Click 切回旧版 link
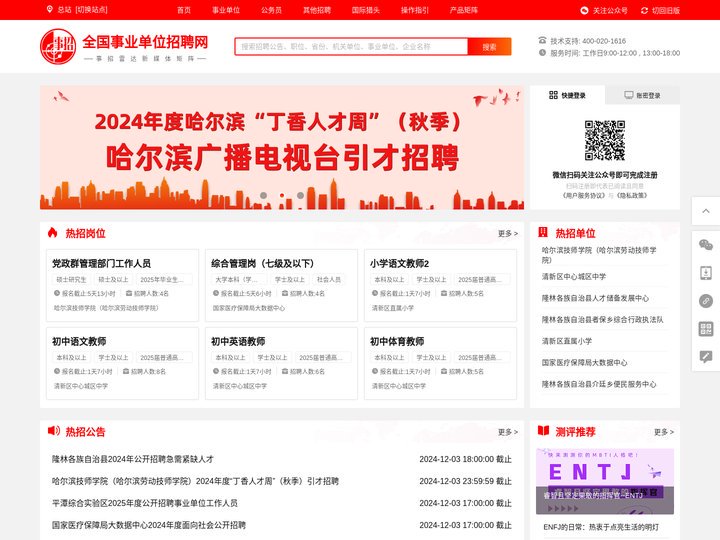Image resolution: width=720 pixels, height=540 pixels. click(666, 10)
